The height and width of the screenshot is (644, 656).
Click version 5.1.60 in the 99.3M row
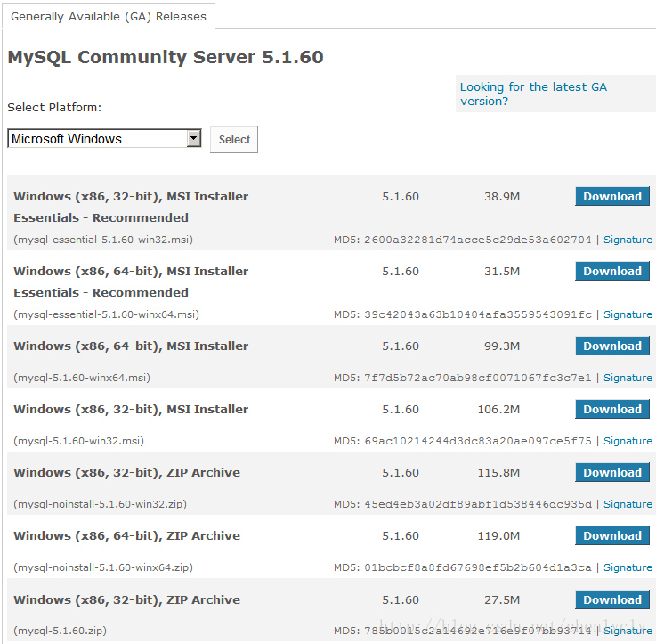coord(401,346)
